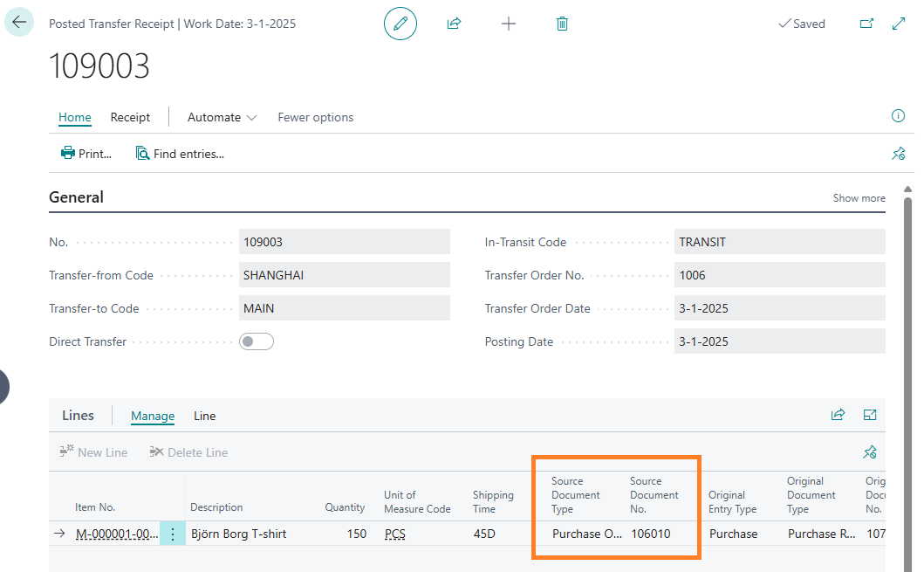This screenshot has width=924, height=572.
Task: Click the info circle icon
Action: click(898, 116)
